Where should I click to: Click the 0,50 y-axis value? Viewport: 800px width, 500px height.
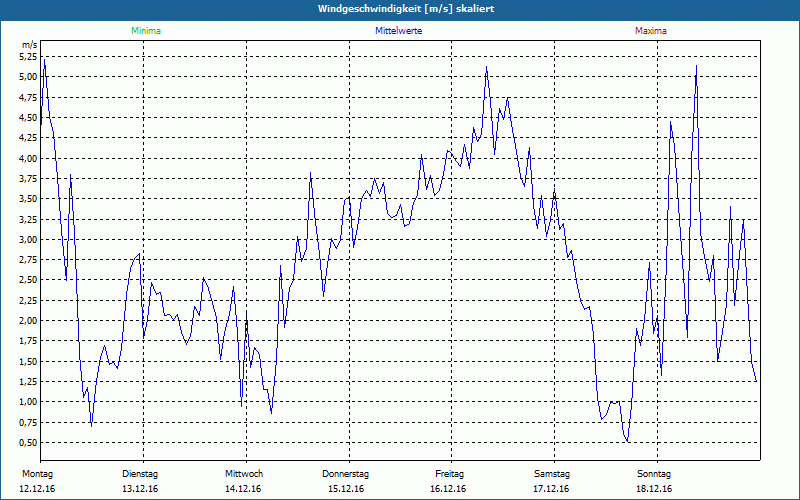click(x=28, y=442)
